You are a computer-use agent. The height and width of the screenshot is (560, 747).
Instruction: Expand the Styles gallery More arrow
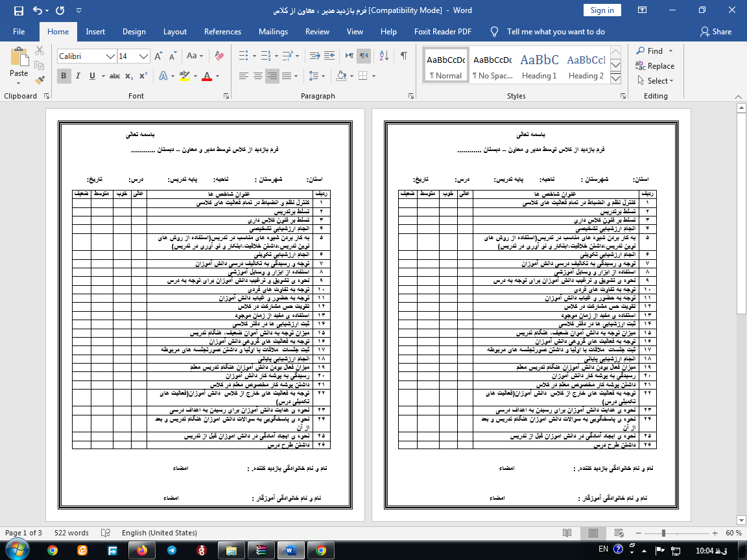coord(616,79)
